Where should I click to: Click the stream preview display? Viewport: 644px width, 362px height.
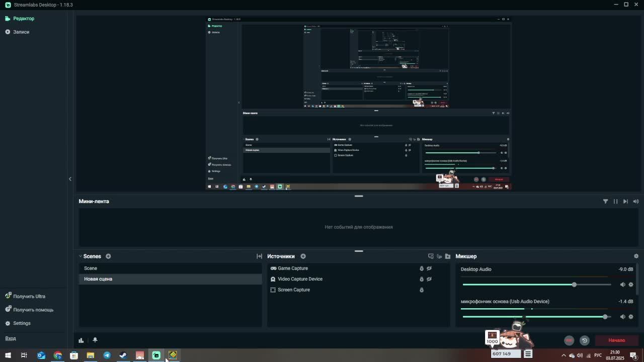[359, 103]
